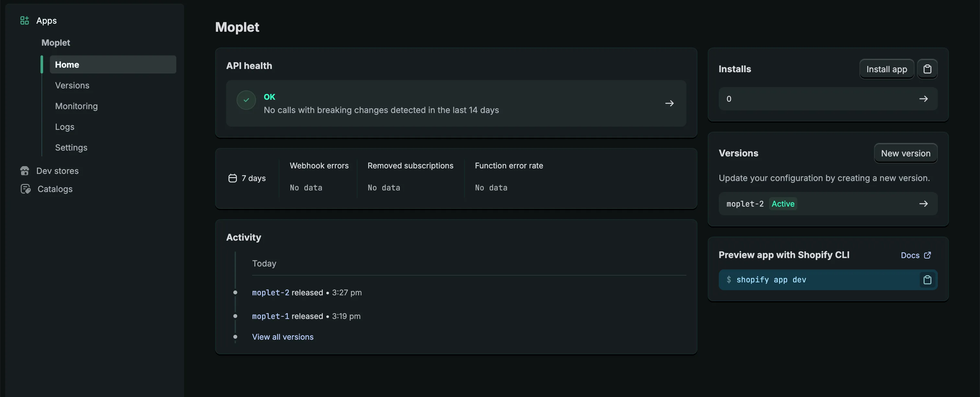Open API health details arrow
The width and height of the screenshot is (980, 397).
pyautogui.click(x=669, y=103)
